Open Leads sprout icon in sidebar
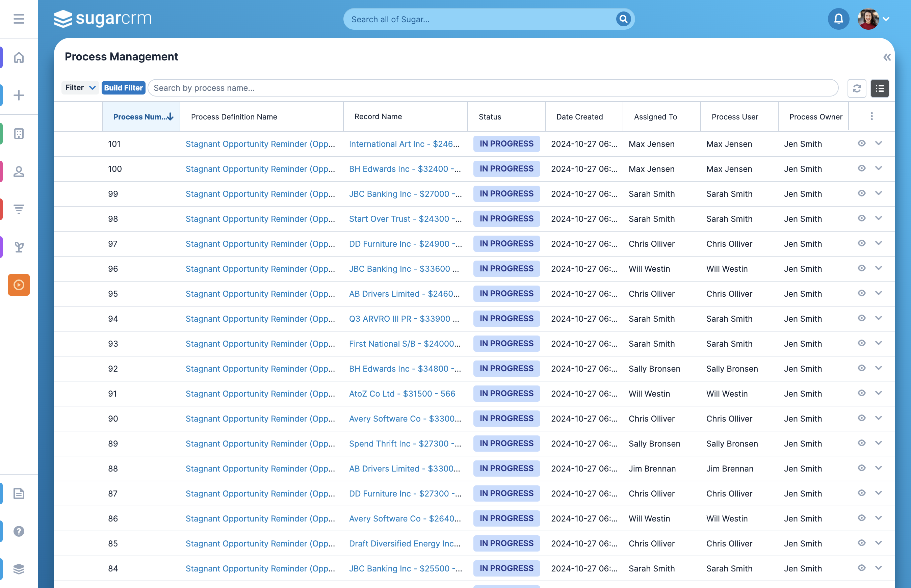 click(x=19, y=247)
